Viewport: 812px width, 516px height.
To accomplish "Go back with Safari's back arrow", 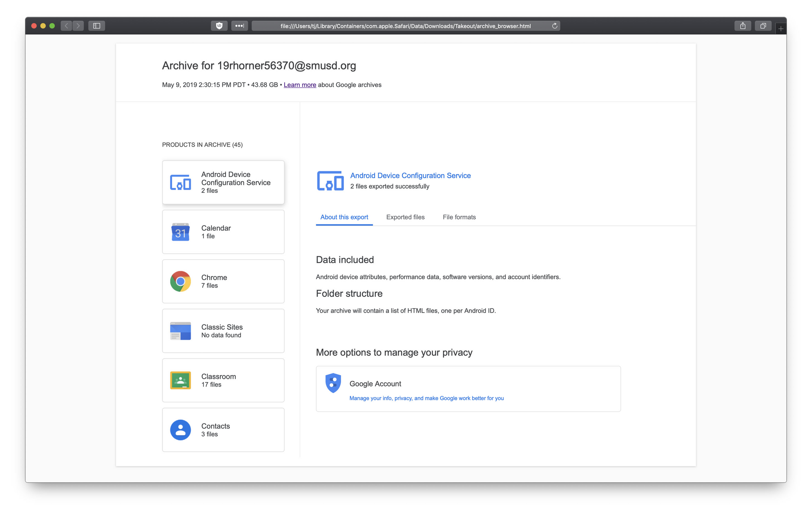I will 67,26.
